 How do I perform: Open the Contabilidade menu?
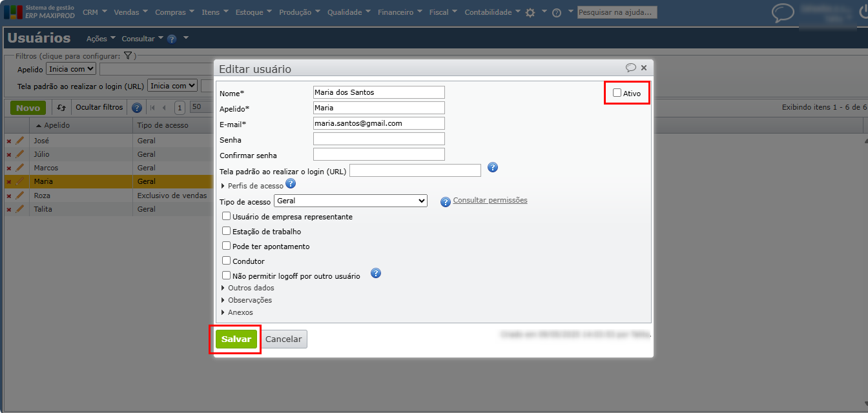click(492, 12)
